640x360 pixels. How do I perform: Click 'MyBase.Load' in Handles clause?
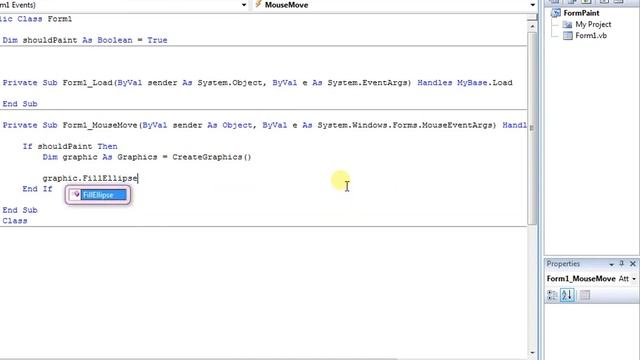(484, 83)
